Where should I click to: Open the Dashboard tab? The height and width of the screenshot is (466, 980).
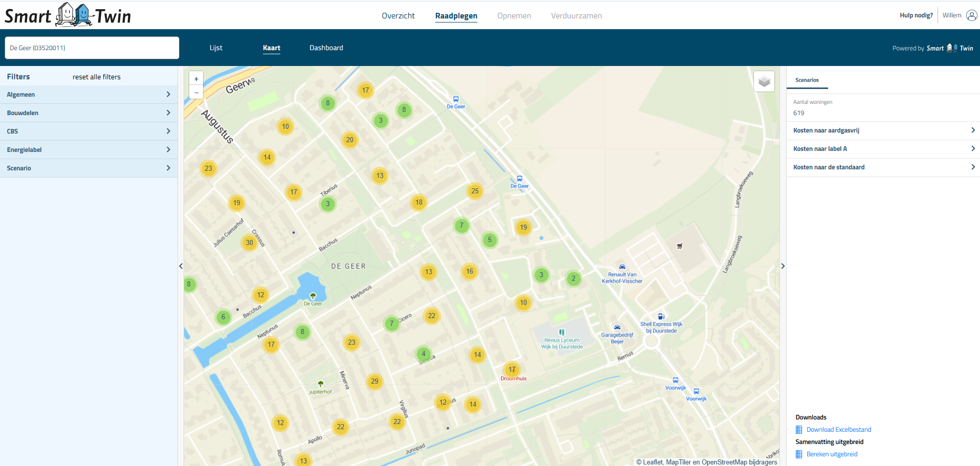(x=326, y=48)
